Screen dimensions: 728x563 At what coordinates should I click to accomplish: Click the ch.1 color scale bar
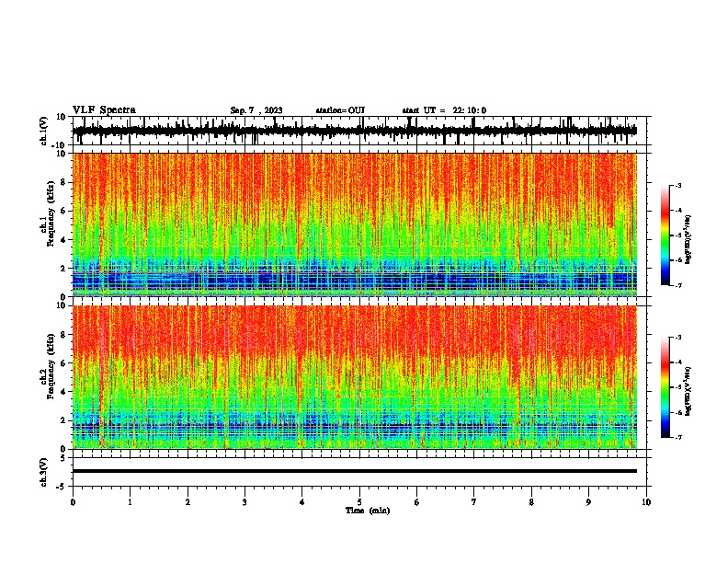[665, 236]
